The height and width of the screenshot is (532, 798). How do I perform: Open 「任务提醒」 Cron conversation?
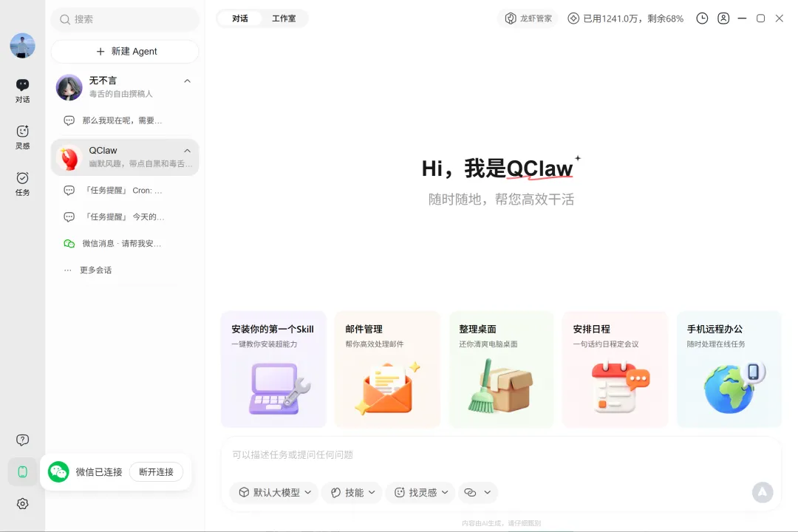pyautogui.click(x=125, y=191)
